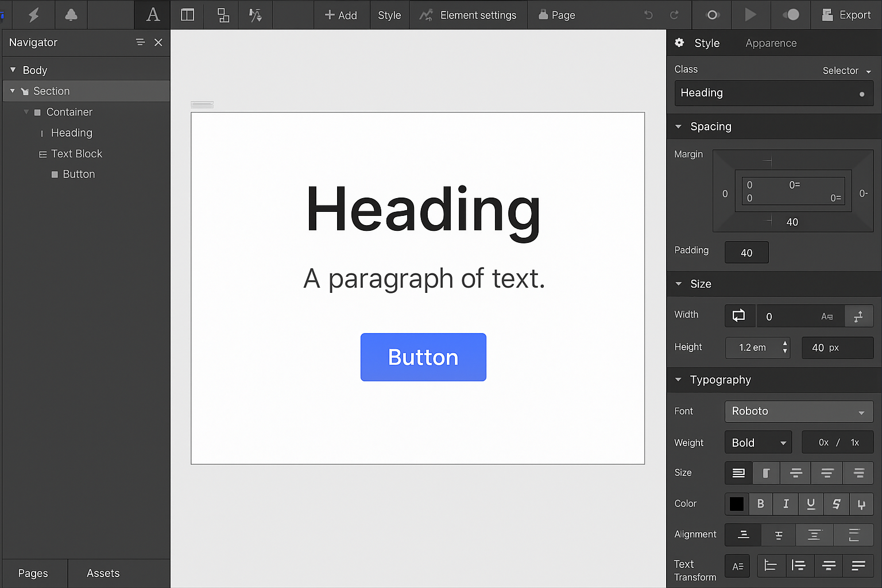Select Button in the Navigator tree
This screenshot has width=882, height=588.
79,174
